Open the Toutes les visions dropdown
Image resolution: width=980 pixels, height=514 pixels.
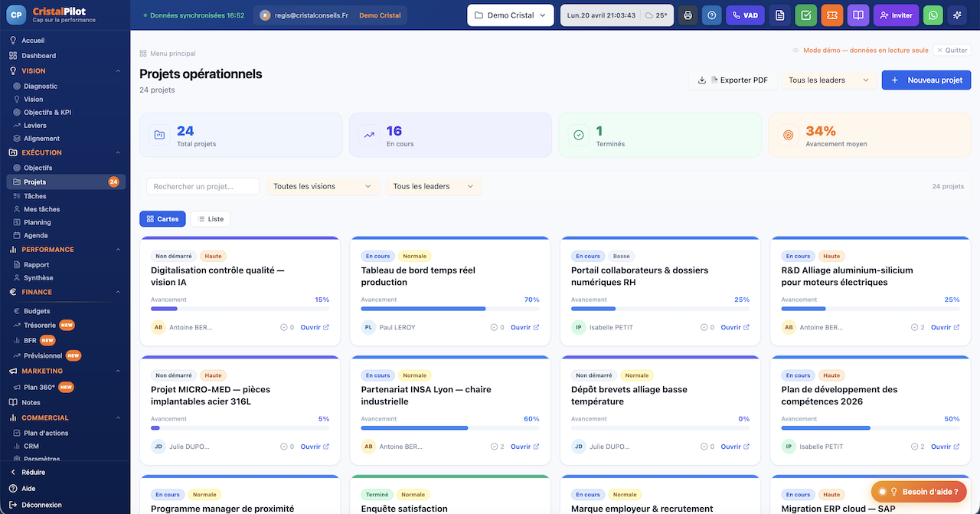(x=322, y=186)
